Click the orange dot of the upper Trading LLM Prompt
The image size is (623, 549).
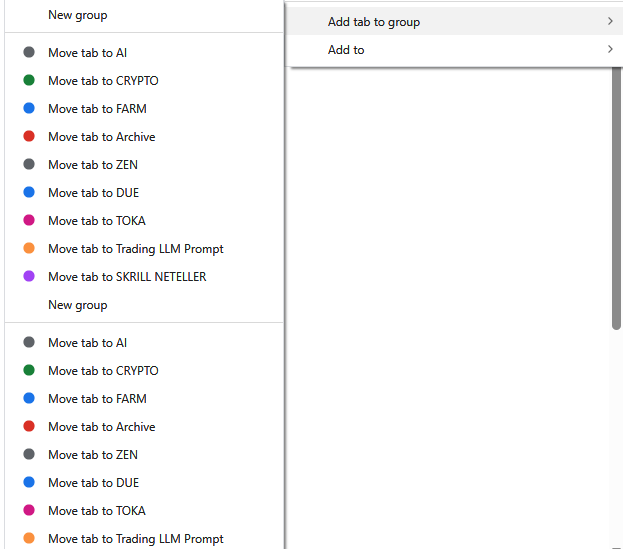29,249
